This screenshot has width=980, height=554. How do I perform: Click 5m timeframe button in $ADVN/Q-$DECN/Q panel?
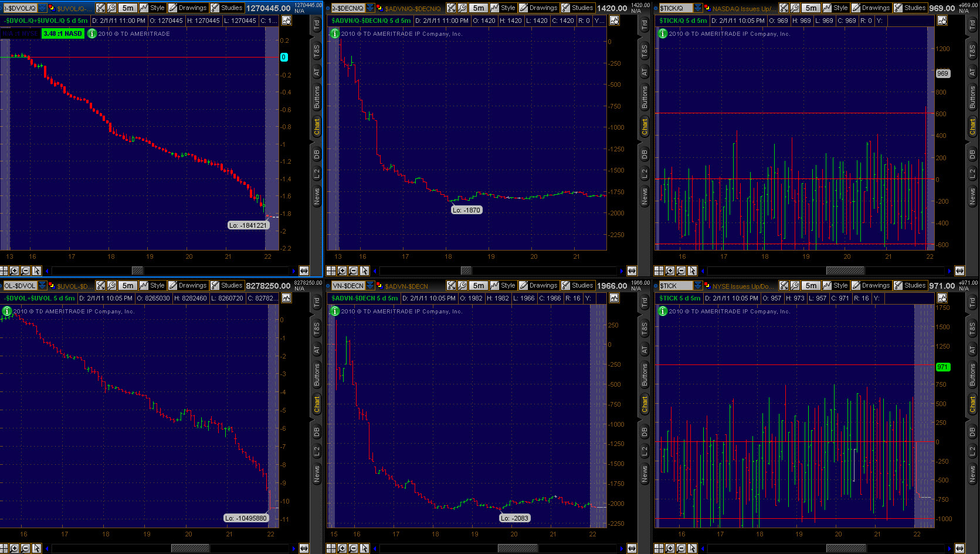[x=478, y=8]
